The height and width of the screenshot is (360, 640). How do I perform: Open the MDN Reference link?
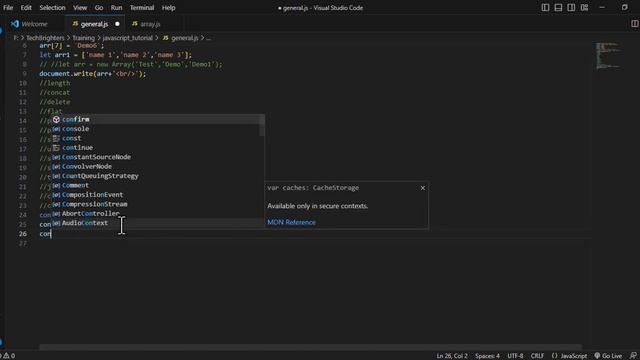pos(291,222)
